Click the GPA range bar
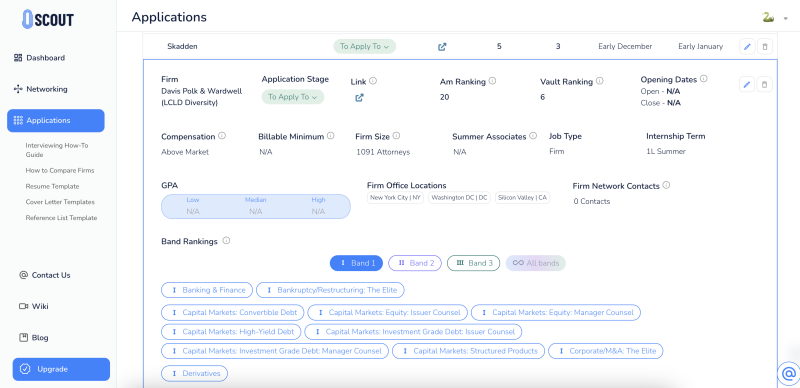The height and width of the screenshot is (388, 800). click(x=256, y=206)
